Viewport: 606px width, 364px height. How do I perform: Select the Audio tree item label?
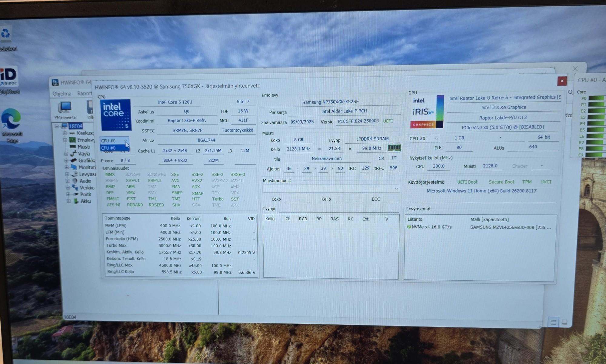click(85, 181)
